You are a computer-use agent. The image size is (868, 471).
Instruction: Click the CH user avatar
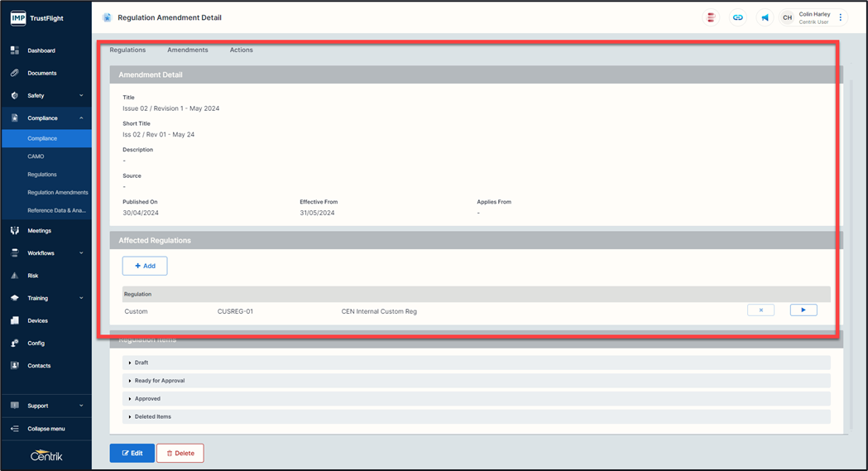pyautogui.click(x=787, y=17)
